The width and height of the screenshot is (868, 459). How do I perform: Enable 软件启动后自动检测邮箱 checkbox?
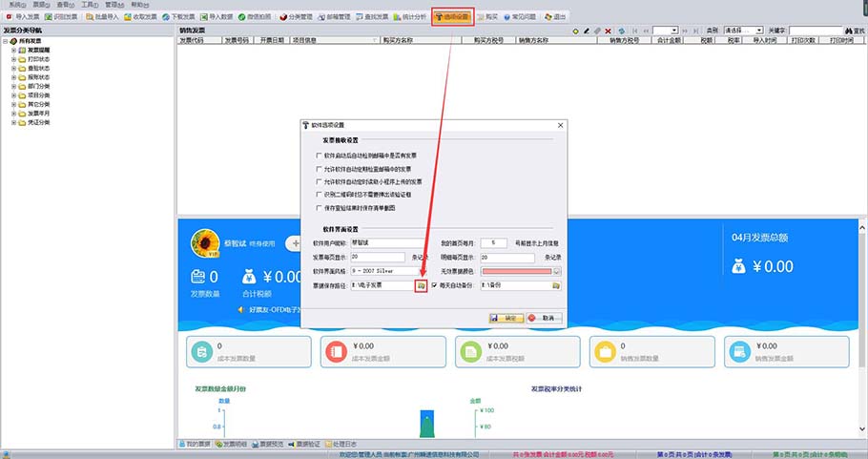318,155
